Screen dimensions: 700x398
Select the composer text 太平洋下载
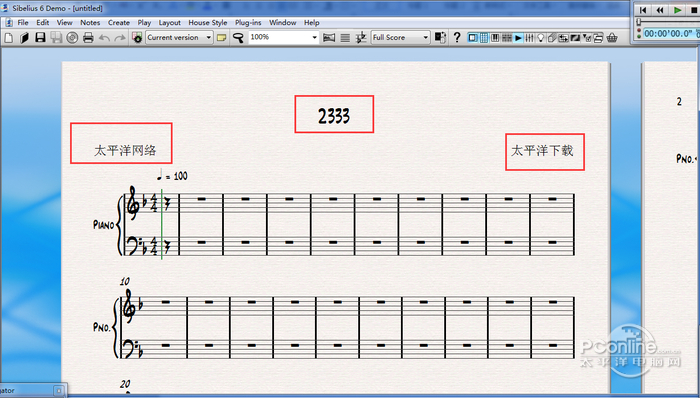pyautogui.click(x=542, y=151)
